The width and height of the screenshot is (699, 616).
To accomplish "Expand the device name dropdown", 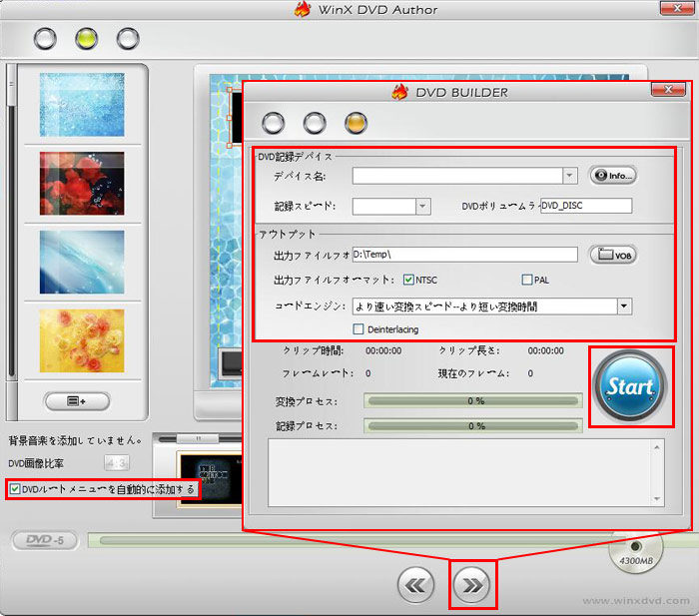I will click(x=569, y=176).
